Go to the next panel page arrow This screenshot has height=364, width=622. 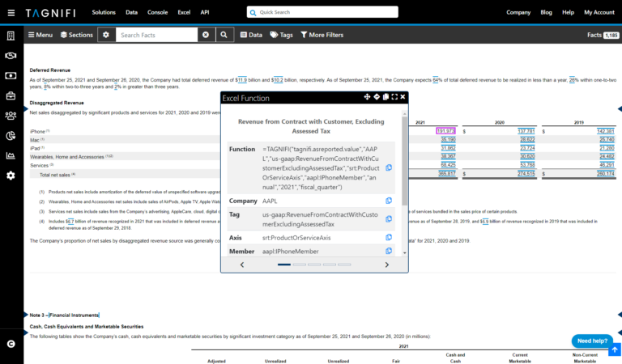387,265
